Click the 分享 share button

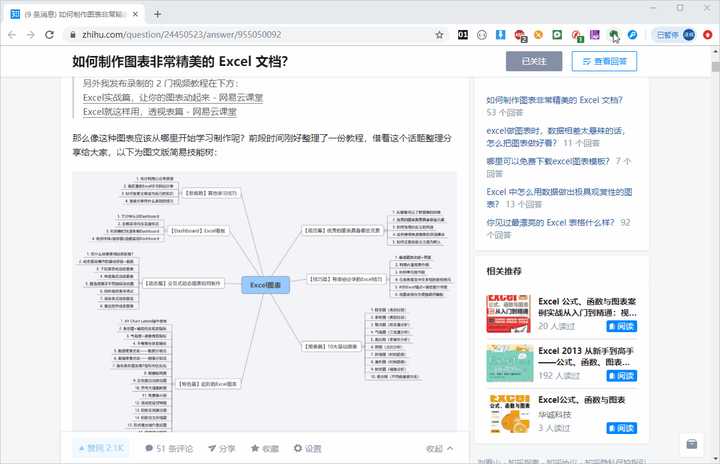221,448
